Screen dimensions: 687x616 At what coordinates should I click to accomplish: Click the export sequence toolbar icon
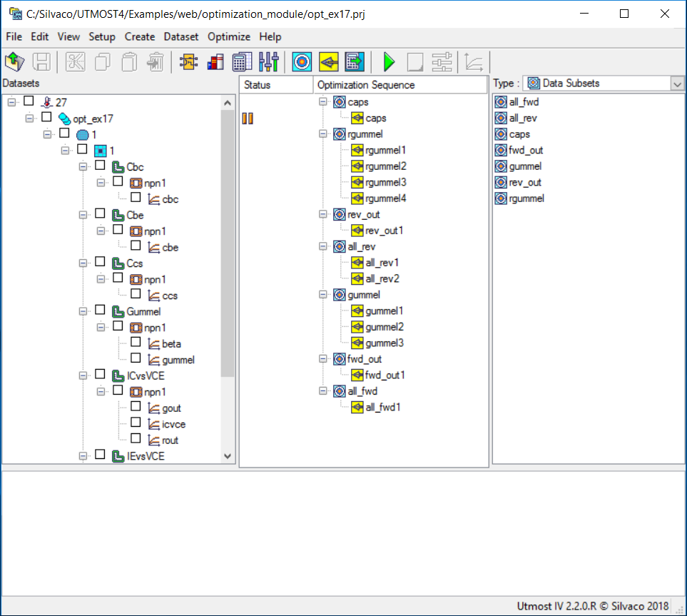tap(355, 62)
